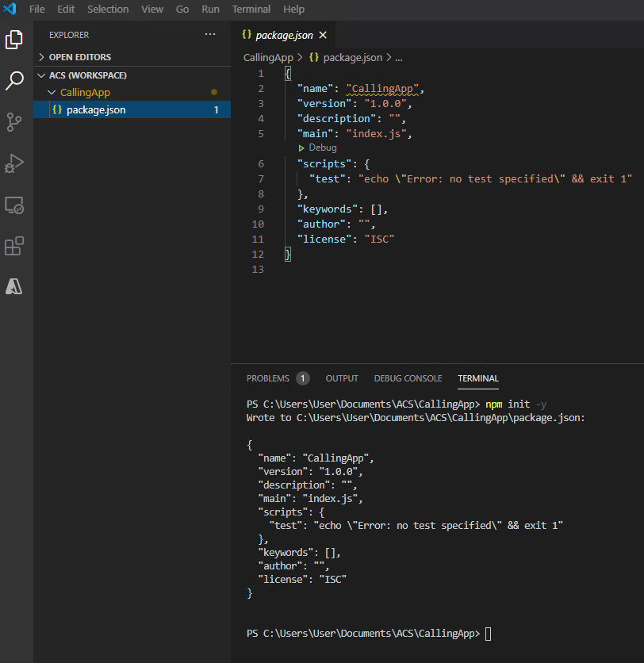
Task: Open the Extensions view icon
Action: coord(14,247)
